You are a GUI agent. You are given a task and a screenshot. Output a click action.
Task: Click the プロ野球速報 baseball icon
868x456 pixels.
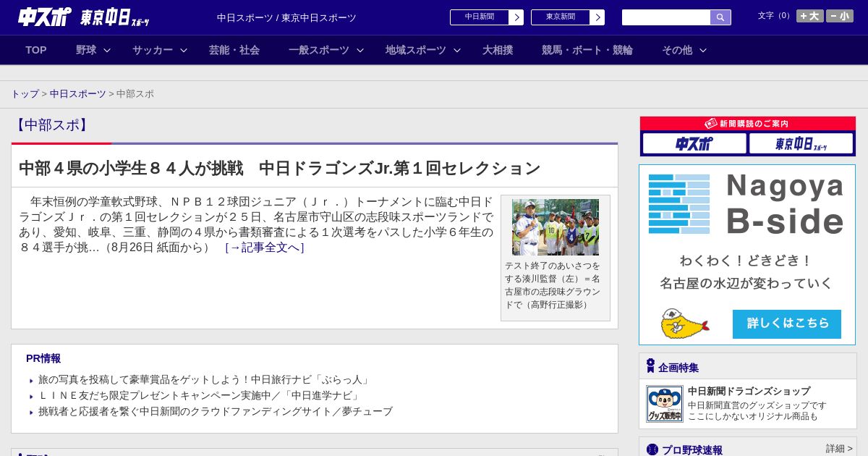pos(652,449)
